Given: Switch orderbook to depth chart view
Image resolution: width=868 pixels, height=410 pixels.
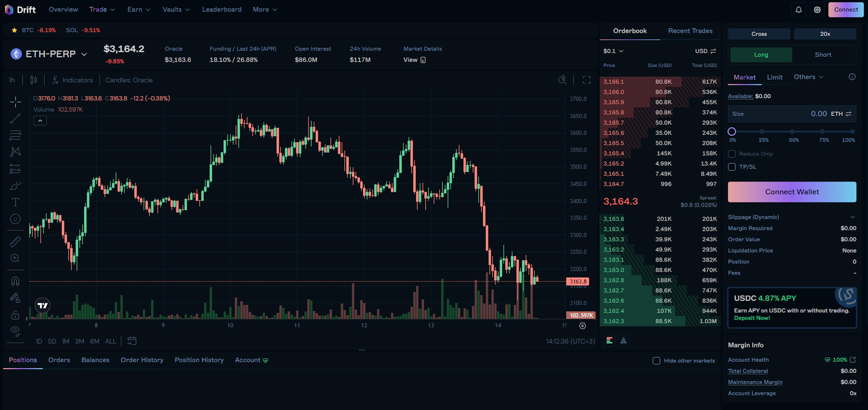Looking at the screenshot, I should (623, 340).
